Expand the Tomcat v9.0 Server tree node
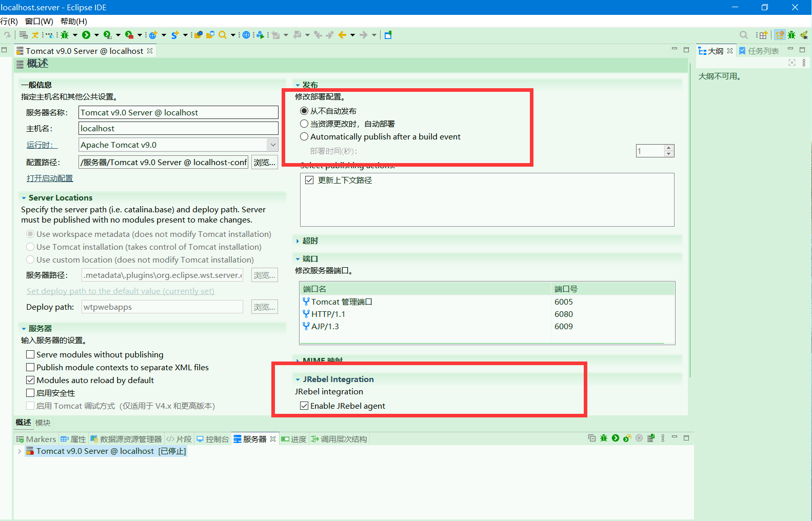The image size is (812, 521). click(x=19, y=451)
